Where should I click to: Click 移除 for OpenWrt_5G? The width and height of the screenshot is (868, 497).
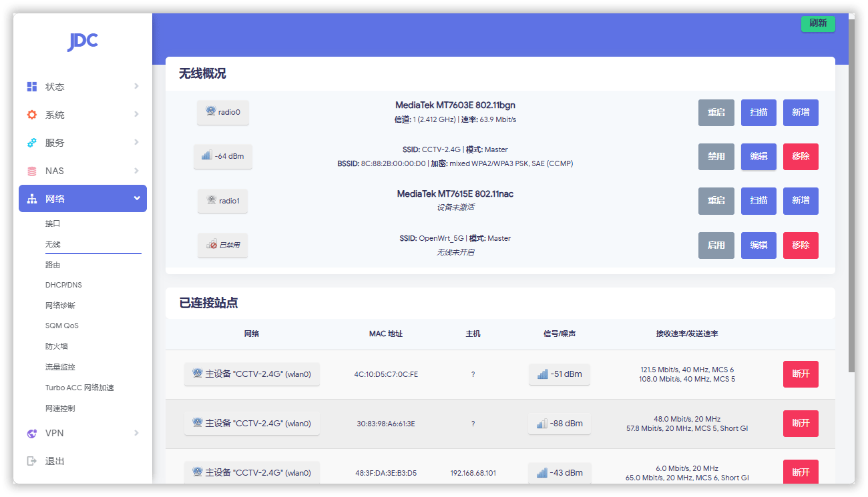tap(801, 245)
